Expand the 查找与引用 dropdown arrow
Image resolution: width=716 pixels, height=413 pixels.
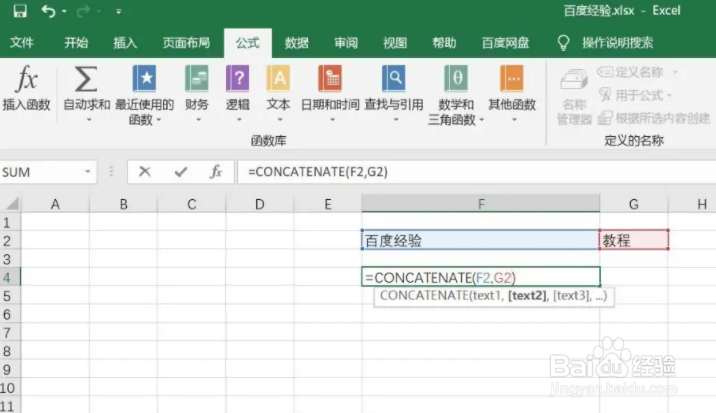(x=396, y=120)
